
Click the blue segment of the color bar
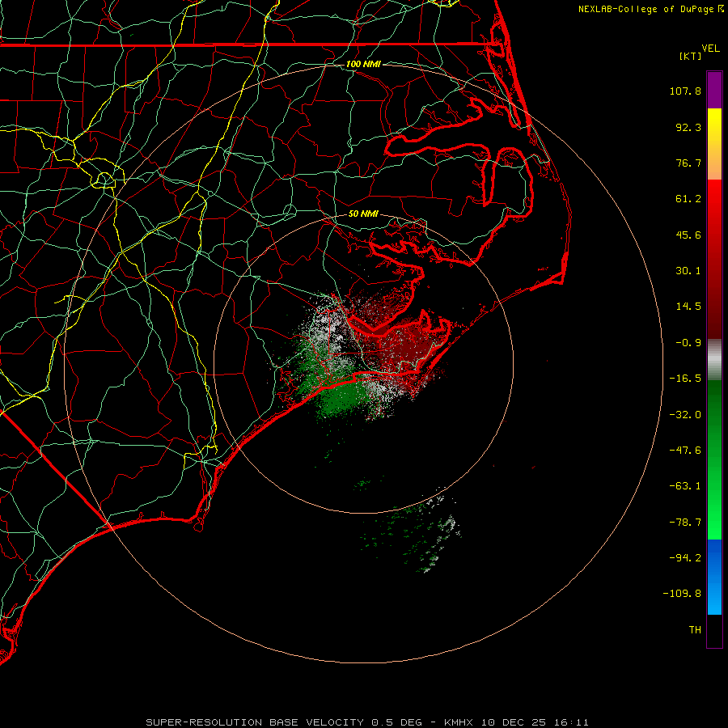click(x=714, y=577)
